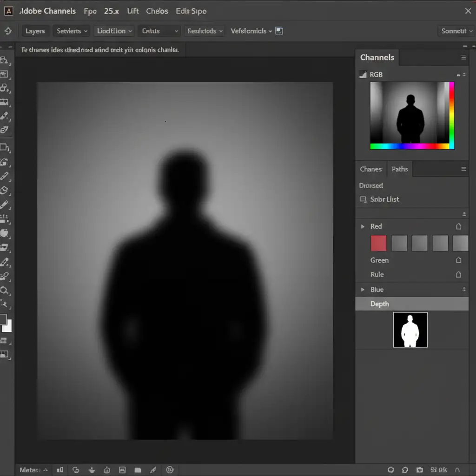Expand the Blue channel row
The width and height of the screenshot is (476, 476).
click(363, 290)
